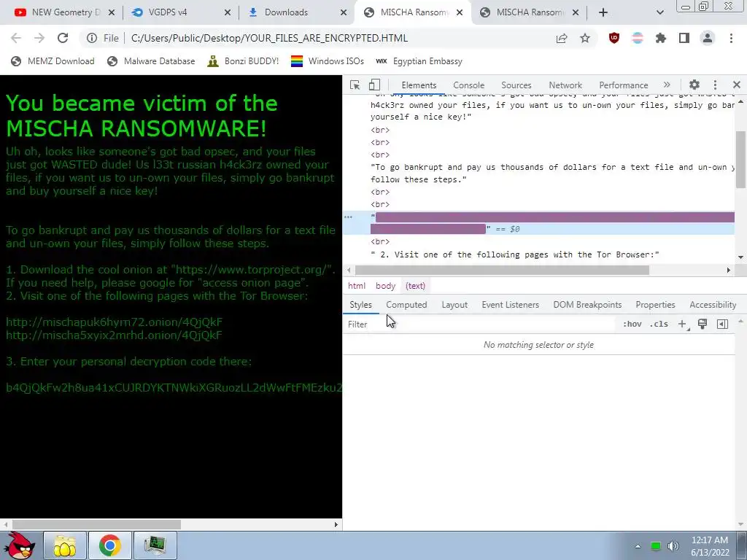Viewport: 747px width, 560px height.
Task: Open File Explorer on the taskbar
Action: (x=65, y=545)
